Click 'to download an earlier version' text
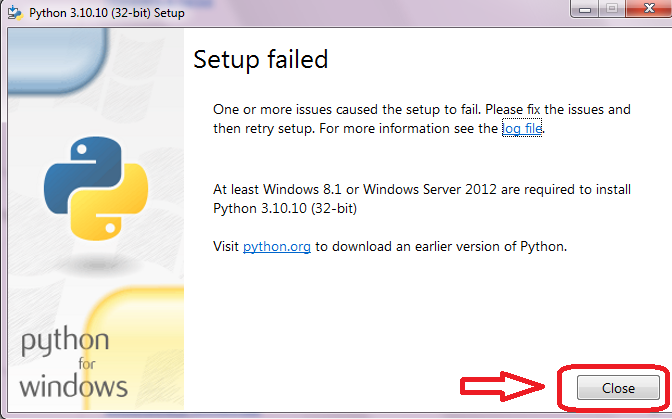The image size is (672, 419). 441,245
